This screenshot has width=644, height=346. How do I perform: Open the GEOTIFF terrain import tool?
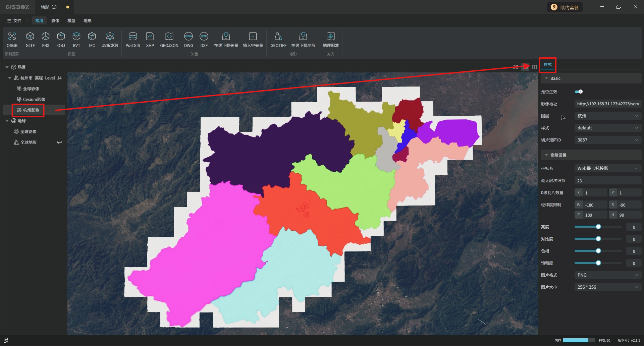click(x=278, y=36)
